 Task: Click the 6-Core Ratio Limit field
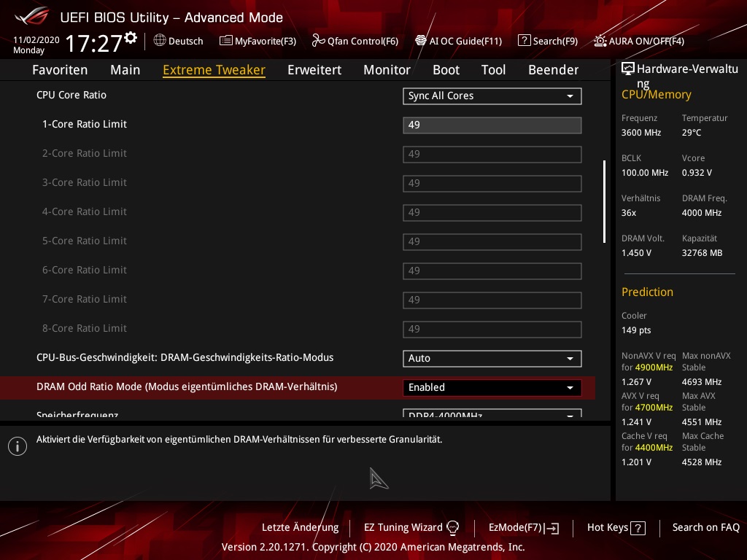492,271
